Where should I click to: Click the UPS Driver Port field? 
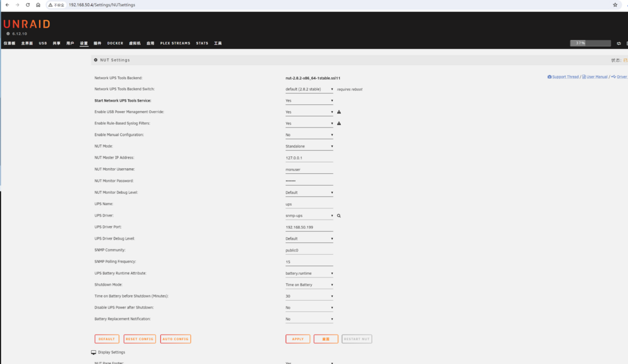pyautogui.click(x=309, y=227)
